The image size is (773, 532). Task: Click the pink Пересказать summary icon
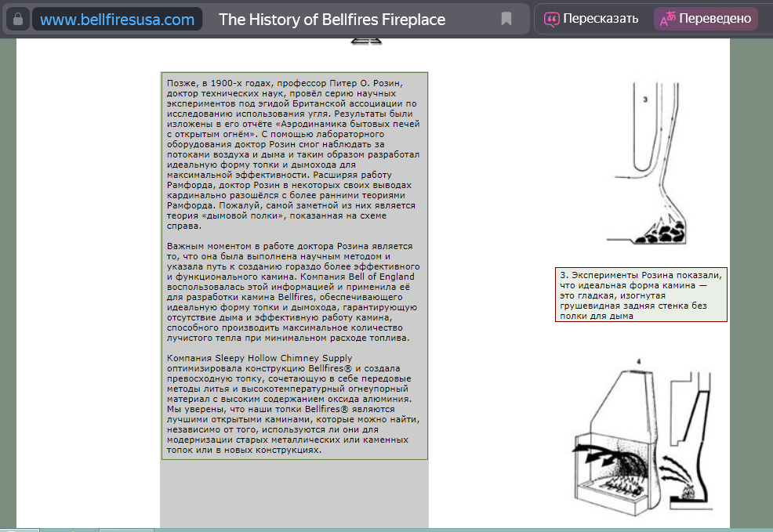pyautogui.click(x=552, y=19)
